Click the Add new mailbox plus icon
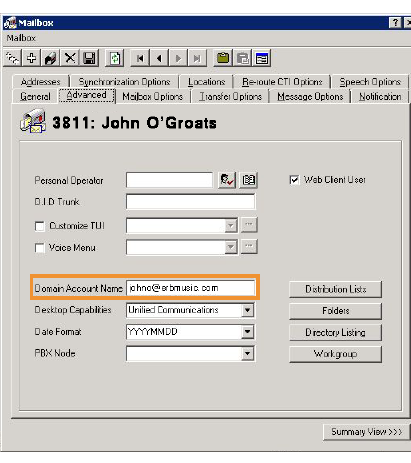Viewport: 411px width, 463px height. pos(31,58)
